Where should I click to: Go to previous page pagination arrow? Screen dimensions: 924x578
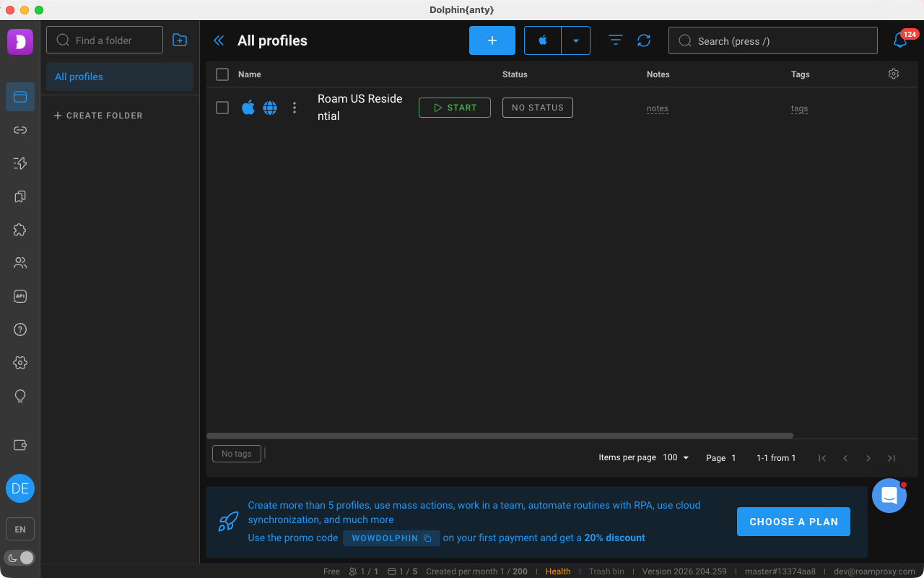pyautogui.click(x=845, y=458)
